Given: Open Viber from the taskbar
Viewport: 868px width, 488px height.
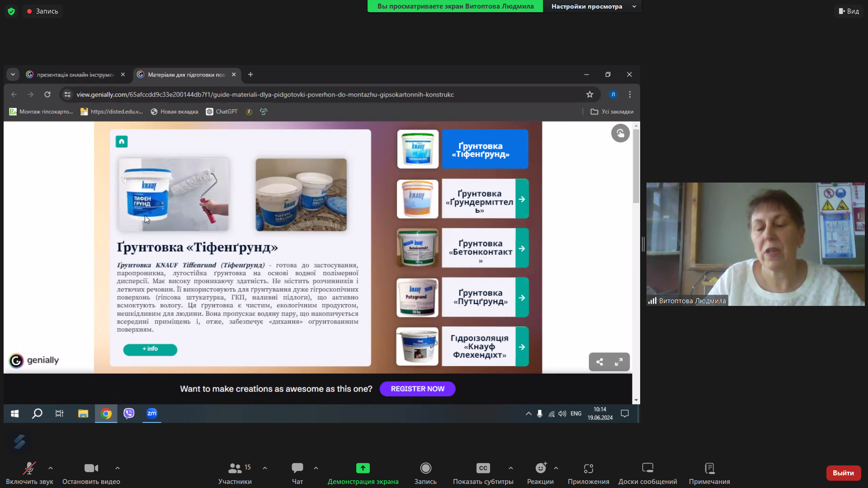Looking at the screenshot, I should (129, 413).
